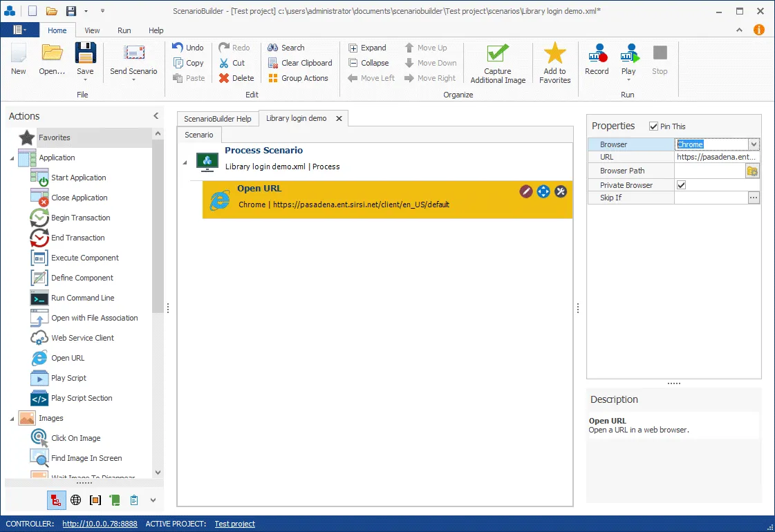Switch to the View ribbon tab
This screenshot has width=775, height=532.
click(92, 30)
